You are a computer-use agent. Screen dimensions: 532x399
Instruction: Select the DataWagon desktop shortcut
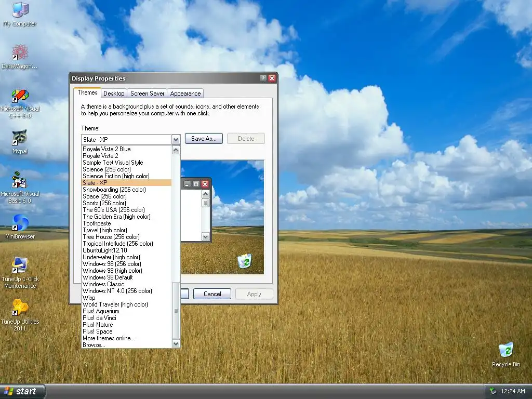point(20,57)
